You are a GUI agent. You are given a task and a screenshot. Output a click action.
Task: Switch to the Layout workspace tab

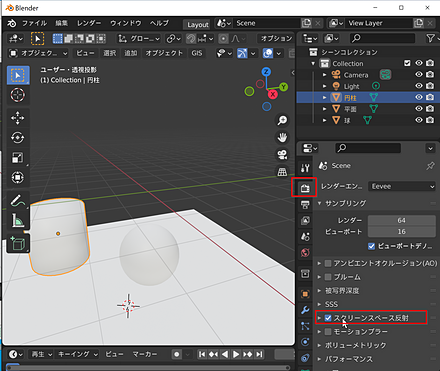click(198, 24)
